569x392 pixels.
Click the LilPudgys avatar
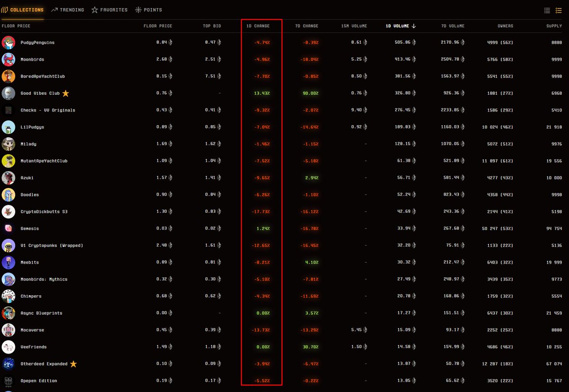(x=9, y=127)
